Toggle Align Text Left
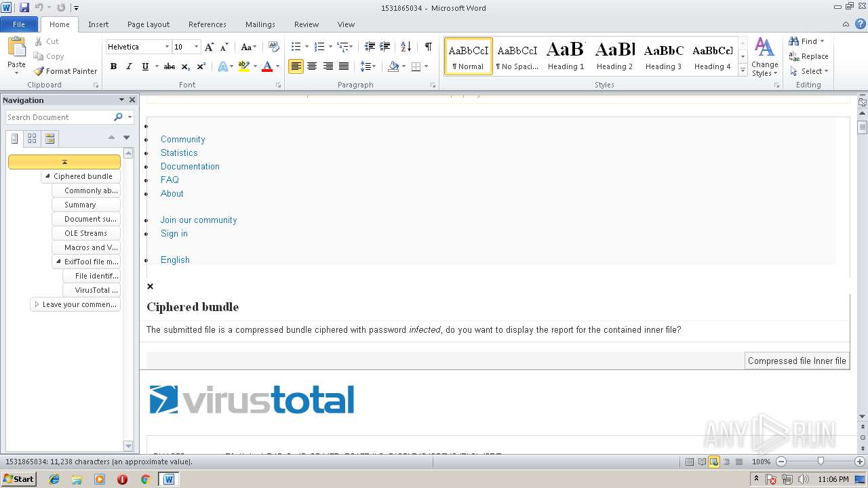The height and width of the screenshot is (488, 868). pos(296,66)
